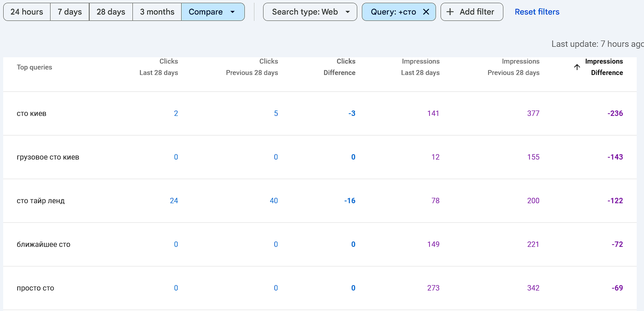Image resolution: width=644 pixels, height=311 pixels.
Task: Edit the Query: +сто filter chip
Action: [x=393, y=12]
